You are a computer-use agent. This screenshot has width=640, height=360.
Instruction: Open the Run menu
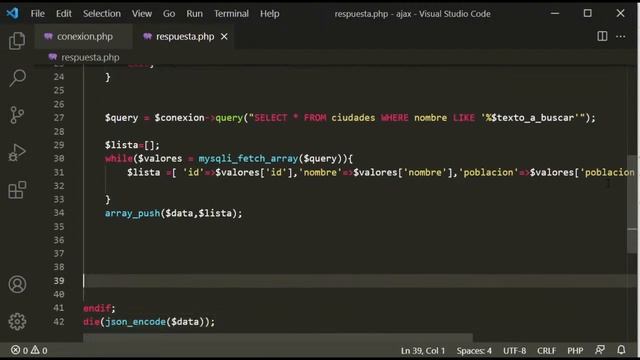[194, 13]
